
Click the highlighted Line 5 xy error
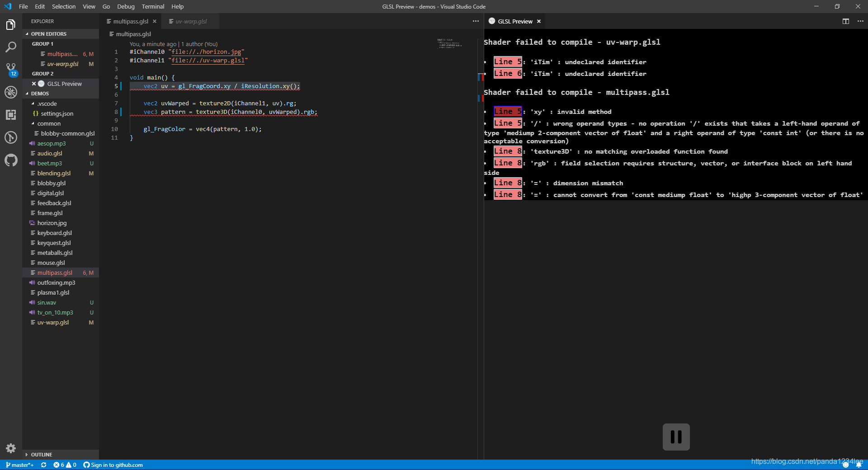coord(508,111)
